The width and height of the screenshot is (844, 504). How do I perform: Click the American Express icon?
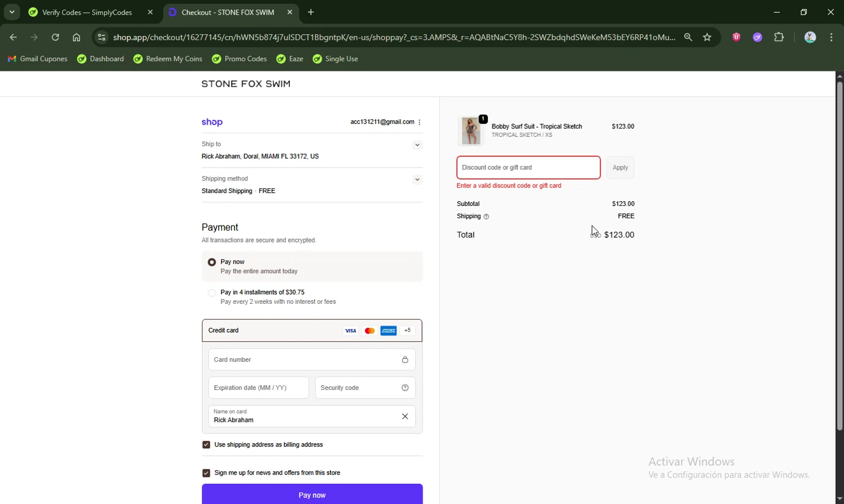pos(388,331)
